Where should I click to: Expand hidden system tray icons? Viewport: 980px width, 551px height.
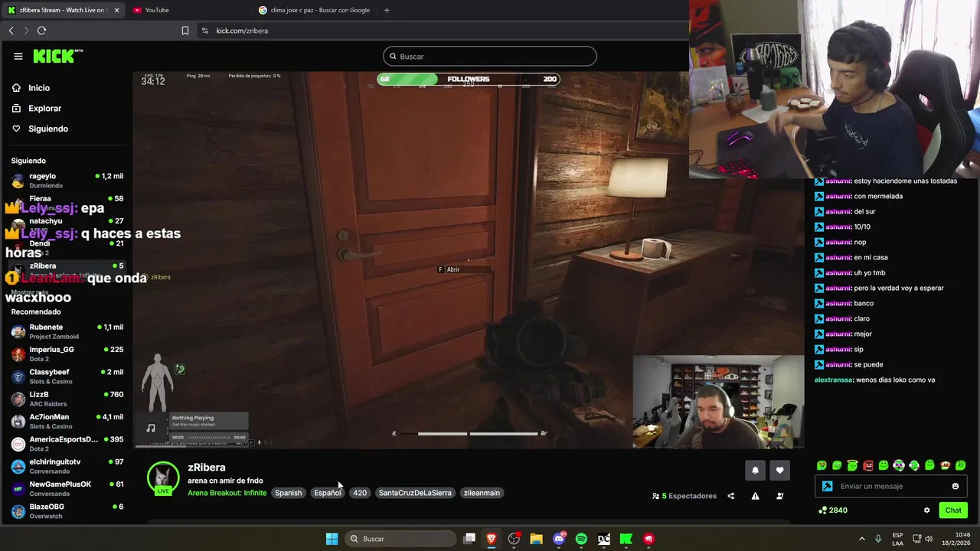(x=861, y=539)
